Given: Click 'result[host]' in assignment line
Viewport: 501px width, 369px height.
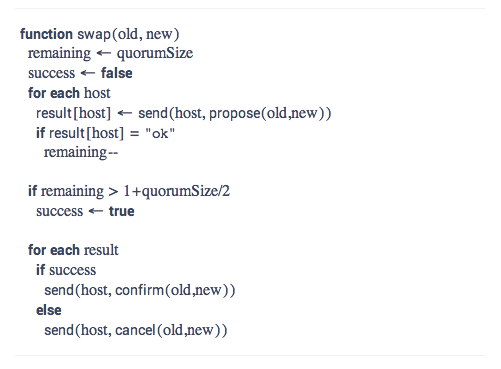Looking at the screenshot, I should (x=73, y=113).
